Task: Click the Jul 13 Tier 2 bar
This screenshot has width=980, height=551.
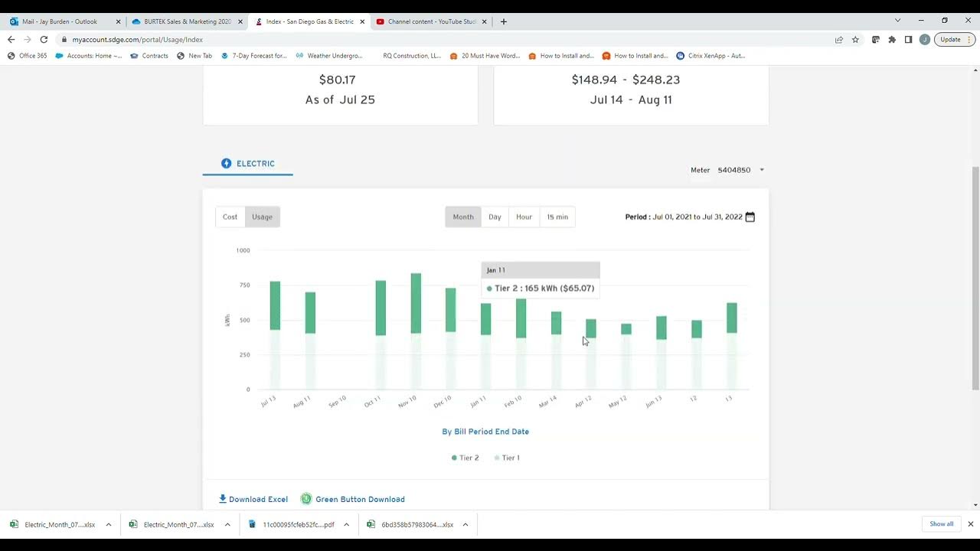Action: pos(275,305)
